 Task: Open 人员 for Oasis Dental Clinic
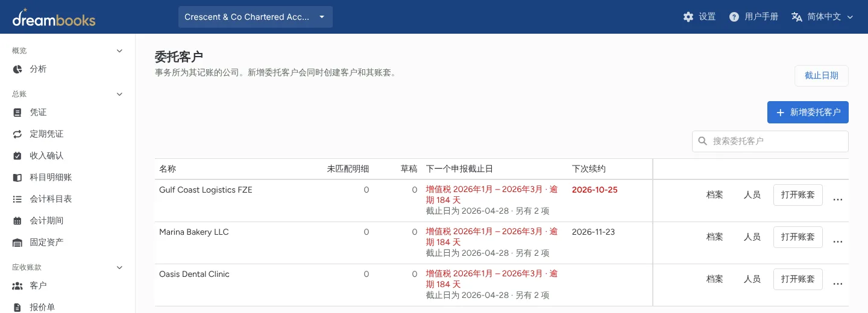pyautogui.click(x=752, y=279)
